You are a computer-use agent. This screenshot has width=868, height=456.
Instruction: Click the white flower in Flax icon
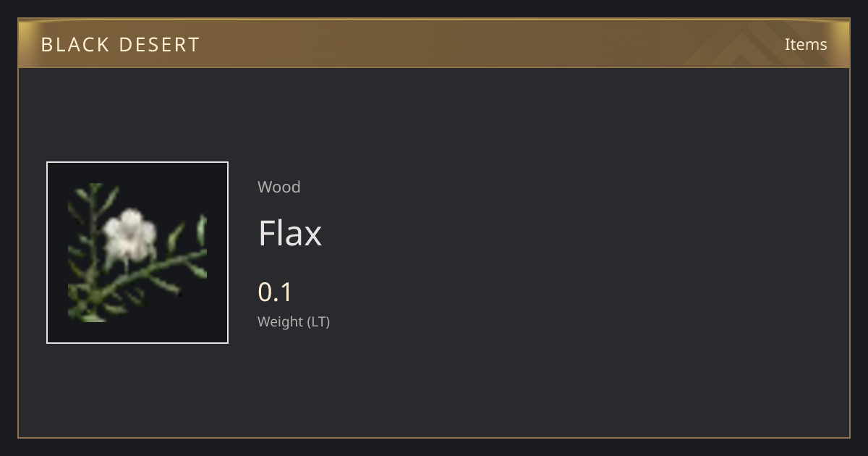pyautogui.click(x=129, y=235)
